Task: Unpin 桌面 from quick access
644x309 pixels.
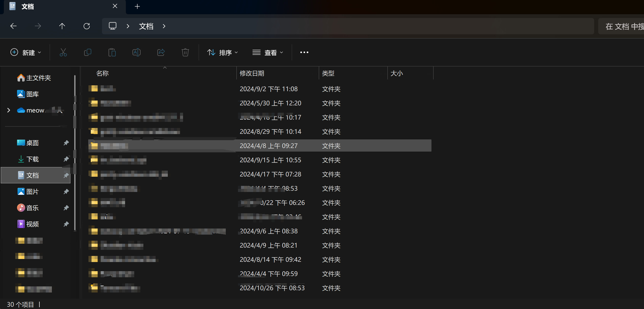Action: pos(66,143)
